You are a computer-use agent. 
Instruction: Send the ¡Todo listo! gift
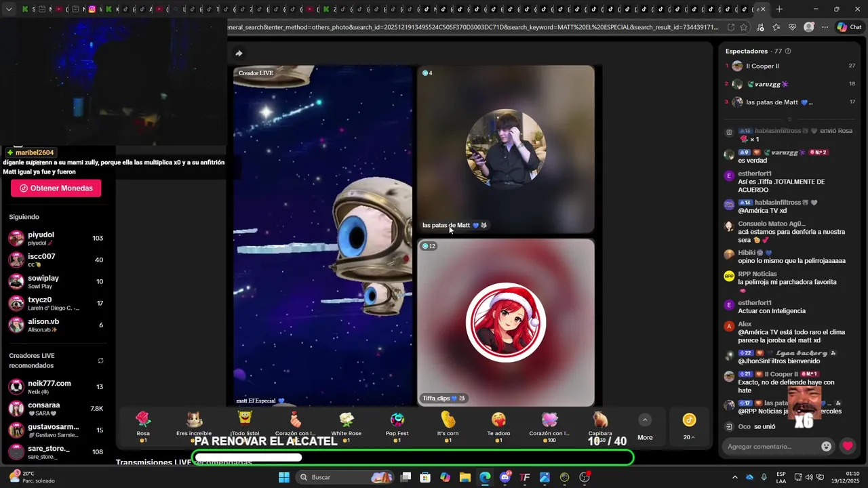[x=245, y=426]
